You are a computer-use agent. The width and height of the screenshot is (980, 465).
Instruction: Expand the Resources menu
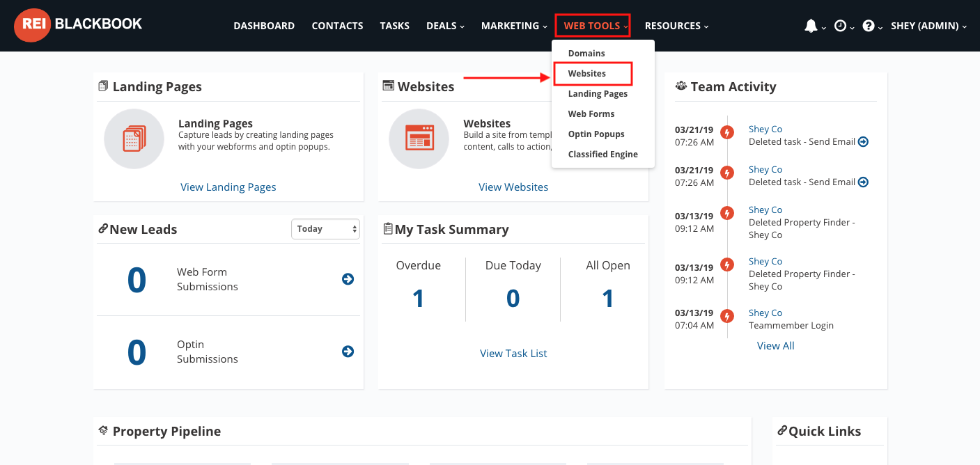click(676, 26)
